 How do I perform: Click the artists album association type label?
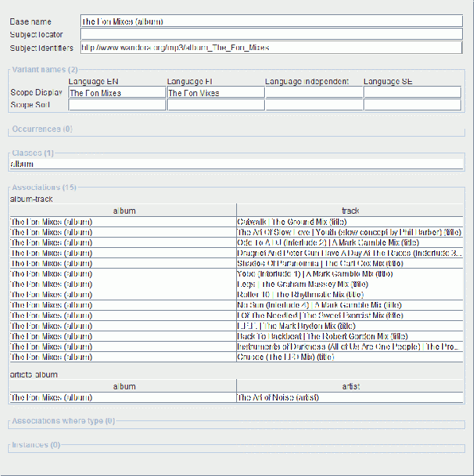click(x=33, y=374)
